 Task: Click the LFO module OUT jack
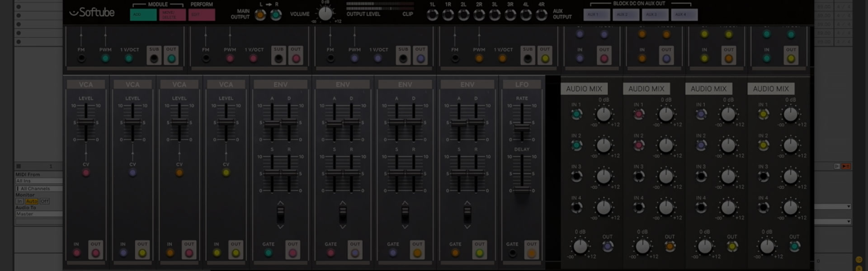coord(532,253)
